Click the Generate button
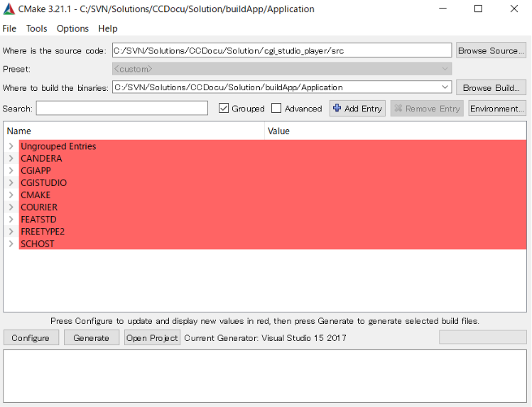 91,338
